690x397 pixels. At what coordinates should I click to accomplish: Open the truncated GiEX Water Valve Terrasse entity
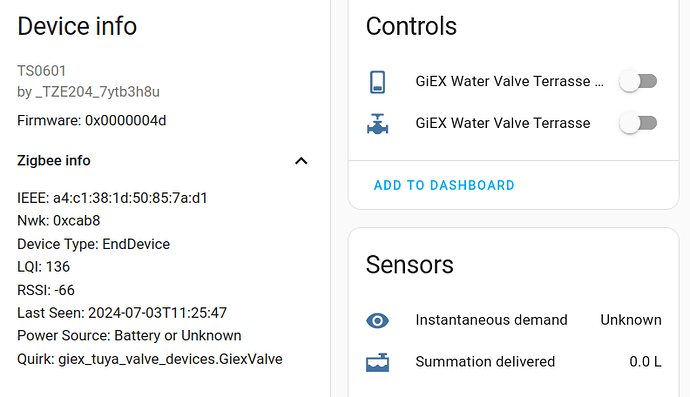[x=510, y=81]
